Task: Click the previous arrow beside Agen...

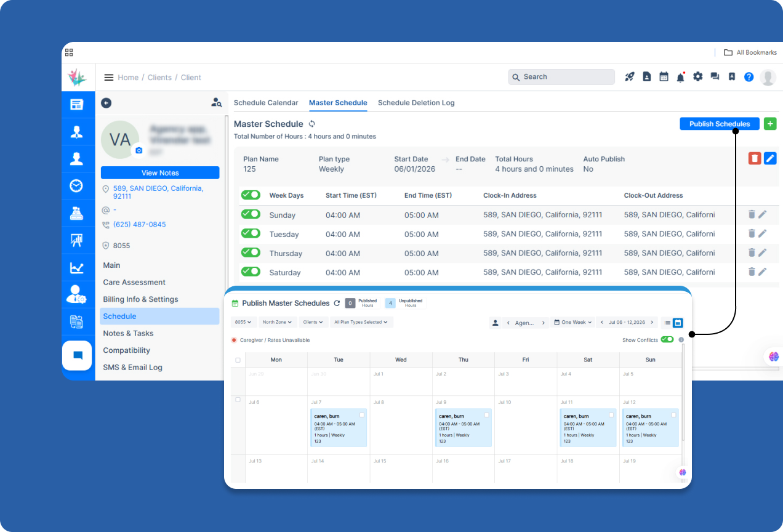Action: [x=508, y=323]
